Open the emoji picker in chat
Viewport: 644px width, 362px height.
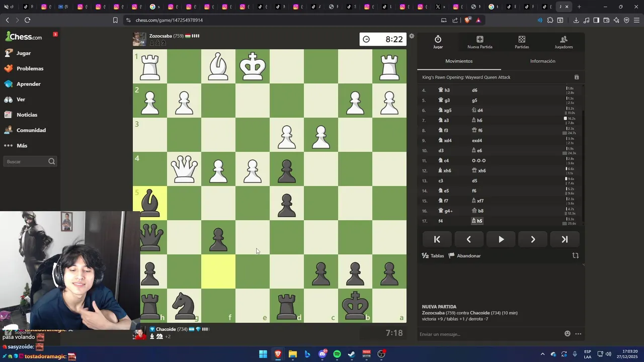[568, 334]
